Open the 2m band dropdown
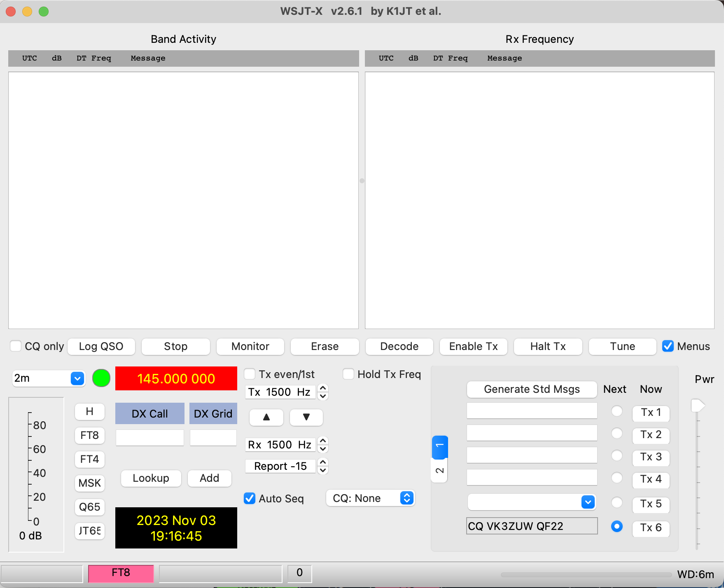 77,378
